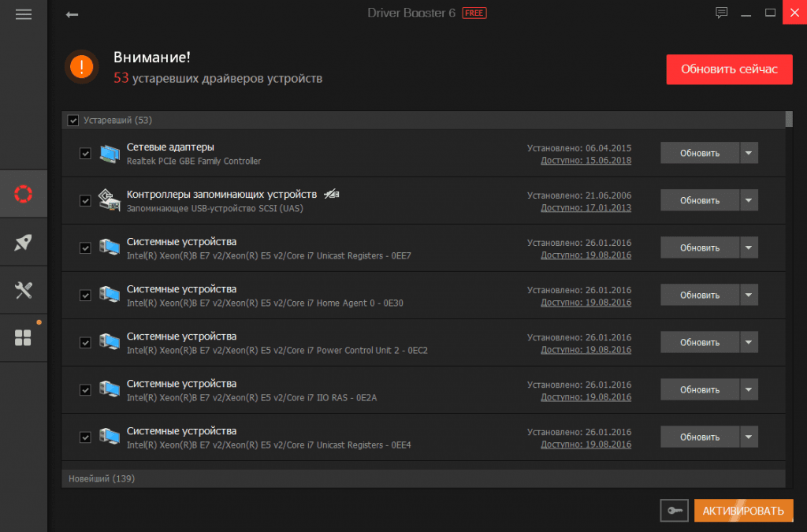Expand dropdown arrow for Realtek update button
Screen dimensions: 807x532
tap(749, 154)
